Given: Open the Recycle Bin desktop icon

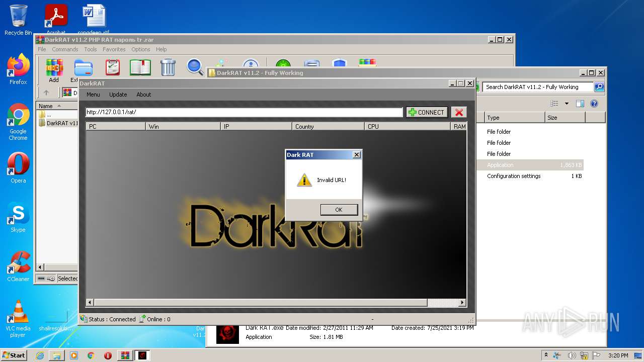Looking at the screenshot, I should point(18,20).
